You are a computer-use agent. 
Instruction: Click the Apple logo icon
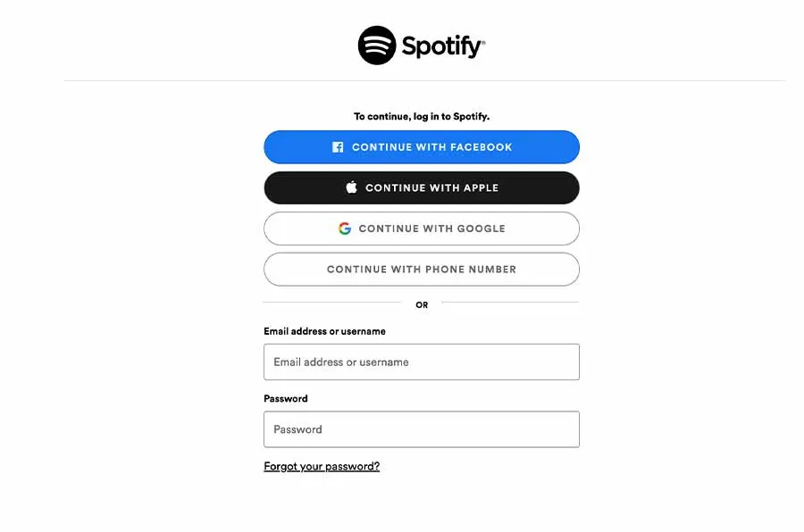point(351,187)
